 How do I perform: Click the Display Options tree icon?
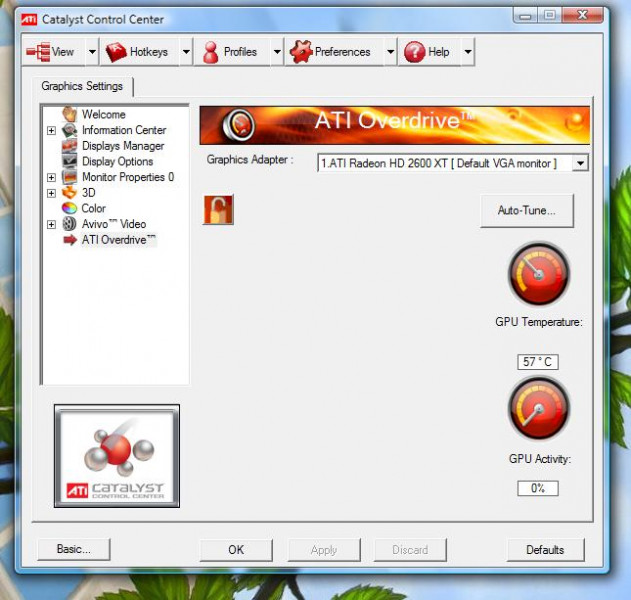click(x=69, y=161)
